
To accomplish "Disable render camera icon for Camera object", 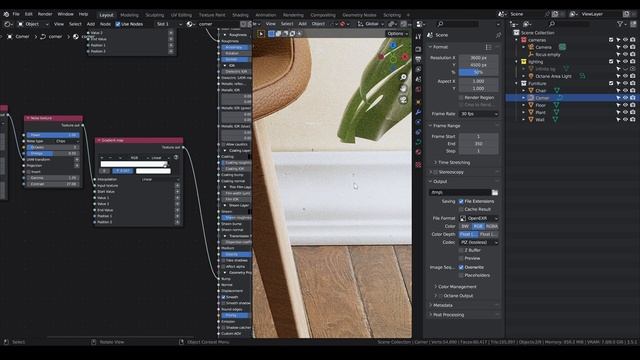I will (x=633, y=47).
